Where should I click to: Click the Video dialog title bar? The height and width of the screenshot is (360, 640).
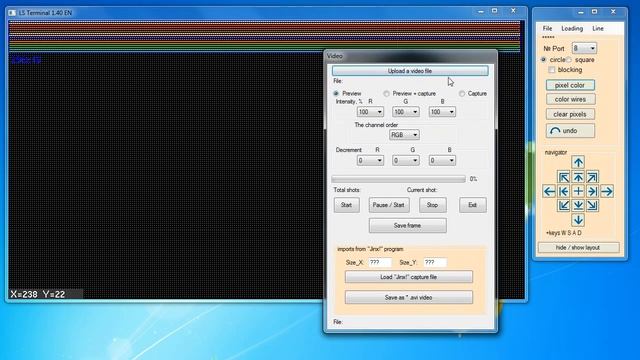tap(410, 56)
